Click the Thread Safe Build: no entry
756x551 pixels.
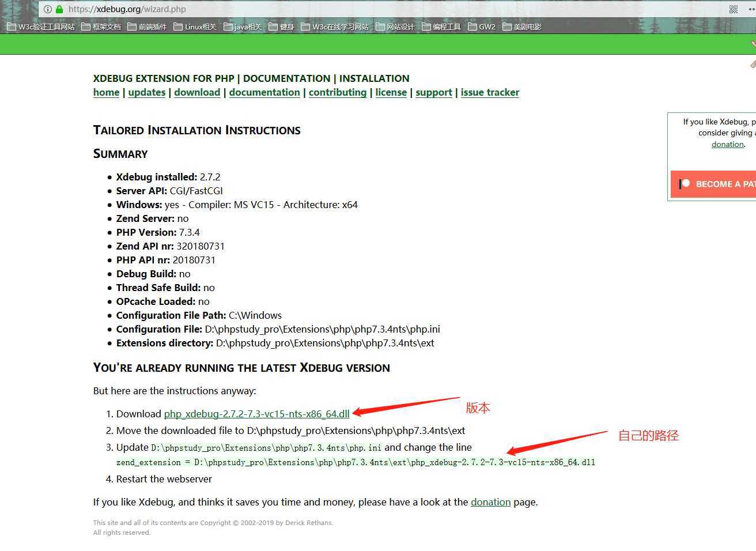tap(165, 288)
